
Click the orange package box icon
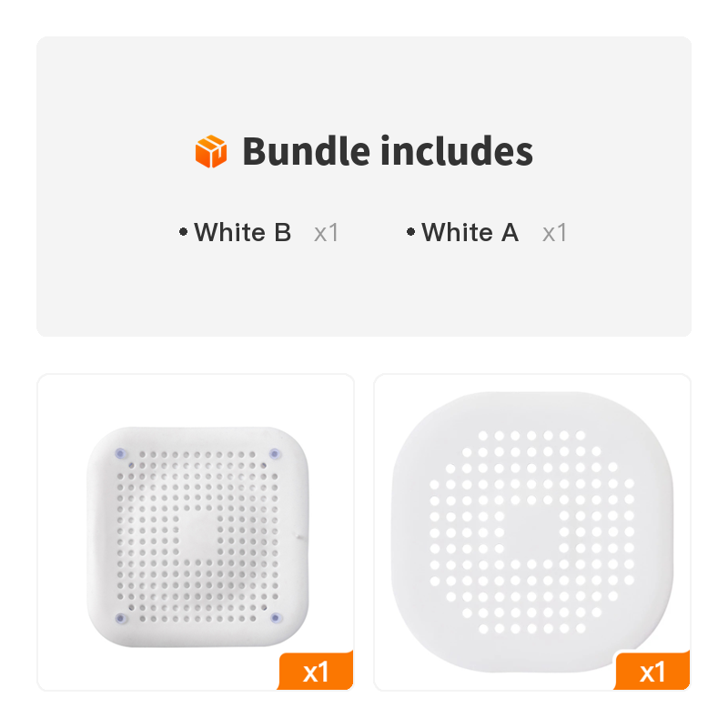[x=210, y=151]
